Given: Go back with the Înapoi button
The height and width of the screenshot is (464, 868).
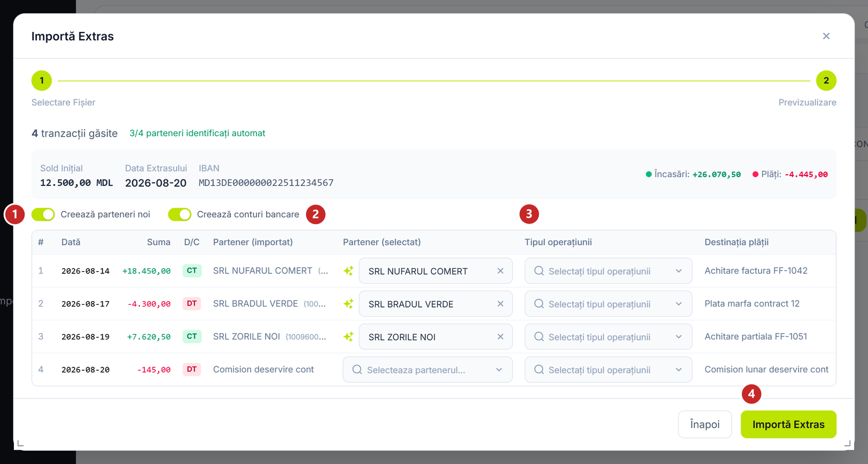Looking at the screenshot, I should coord(705,425).
